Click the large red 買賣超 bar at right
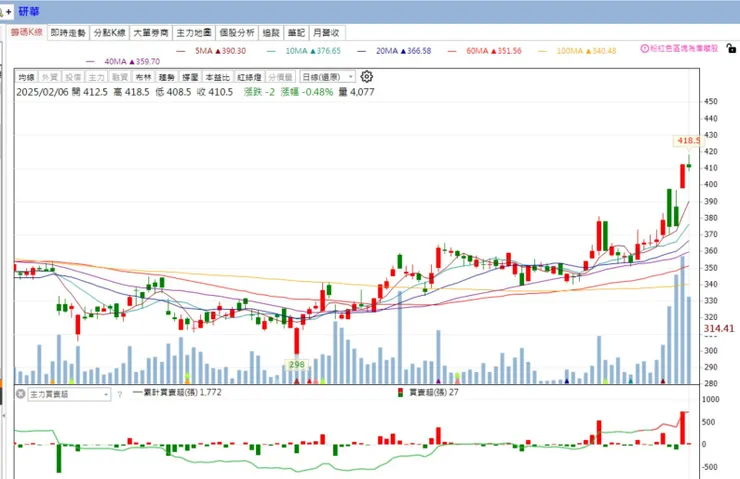 click(x=682, y=428)
